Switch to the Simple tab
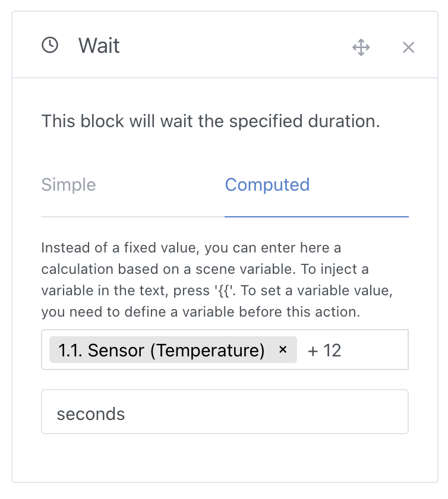 tap(68, 185)
